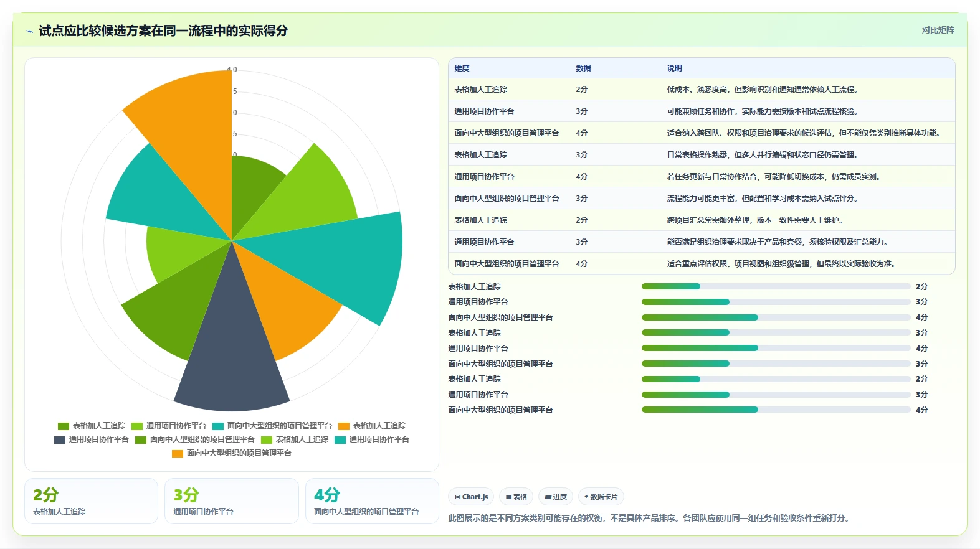Click the 对比矩阵 label in the header
Image resolution: width=980 pixels, height=549 pixels.
(938, 30)
